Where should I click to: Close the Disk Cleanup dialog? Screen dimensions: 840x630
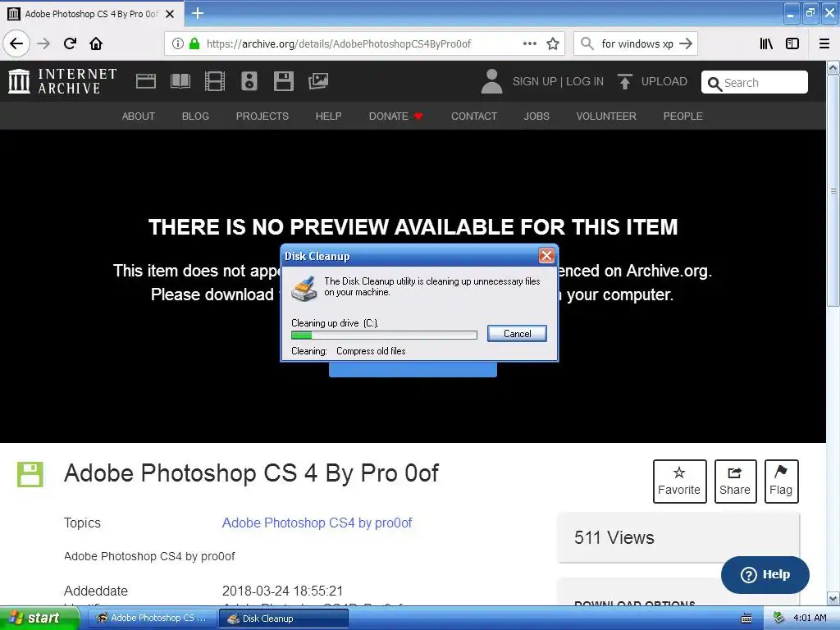(x=546, y=256)
